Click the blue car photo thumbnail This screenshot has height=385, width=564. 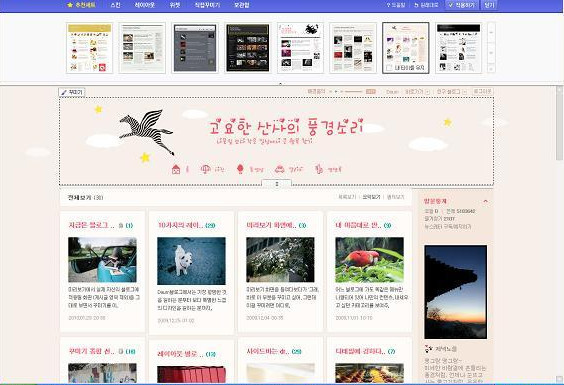[x=102, y=259]
